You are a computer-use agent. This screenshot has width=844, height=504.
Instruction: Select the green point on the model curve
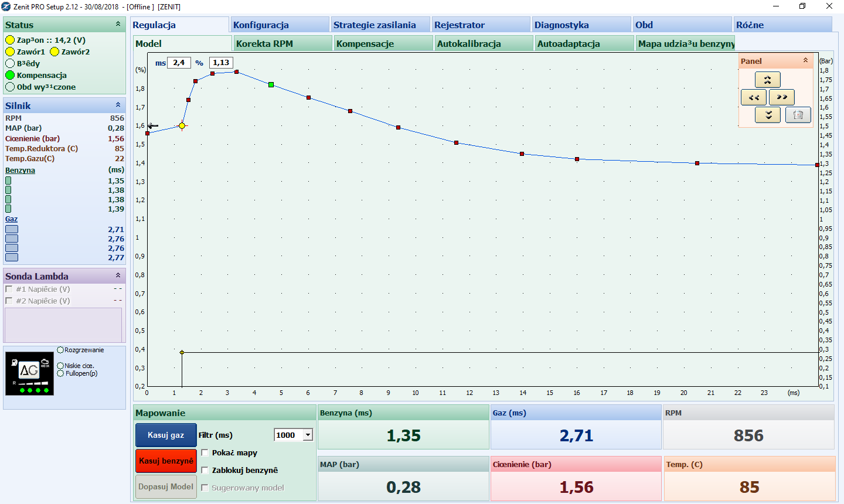pos(271,85)
